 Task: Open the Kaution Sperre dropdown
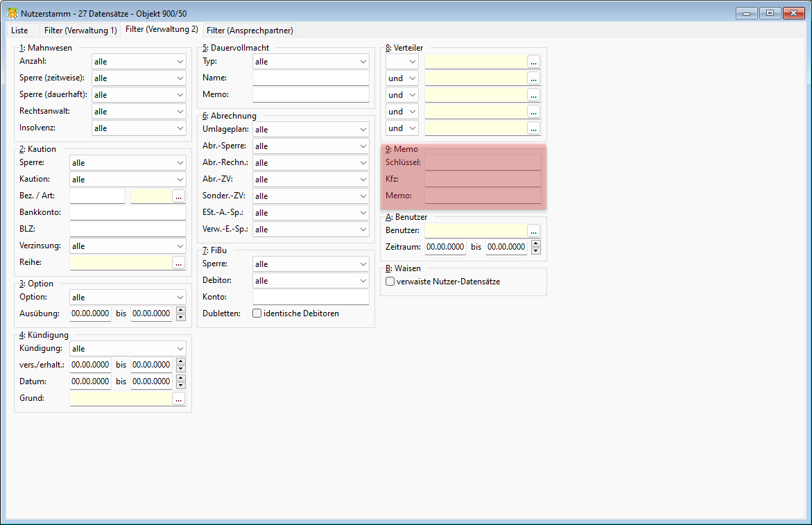click(x=128, y=162)
